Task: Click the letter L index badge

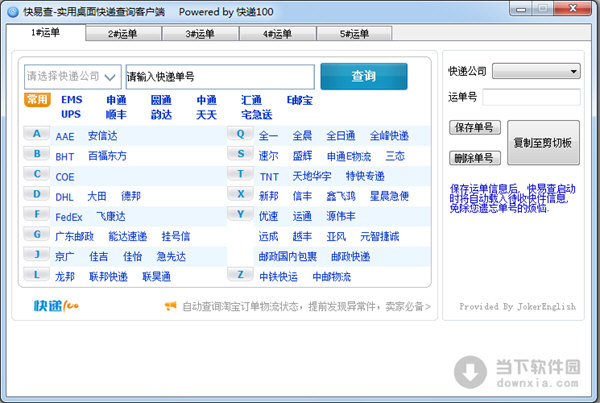Action: click(x=37, y=274)
